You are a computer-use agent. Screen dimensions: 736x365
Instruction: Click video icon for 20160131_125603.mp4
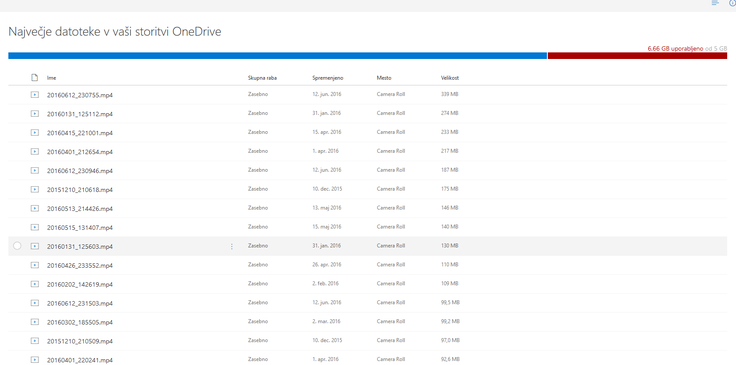[34, 246]
